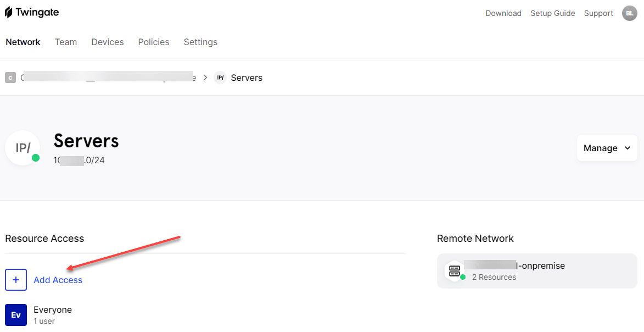Click the small IP/ breadcrumb icon
Screen dimensions: 644x332
(220, 78)
